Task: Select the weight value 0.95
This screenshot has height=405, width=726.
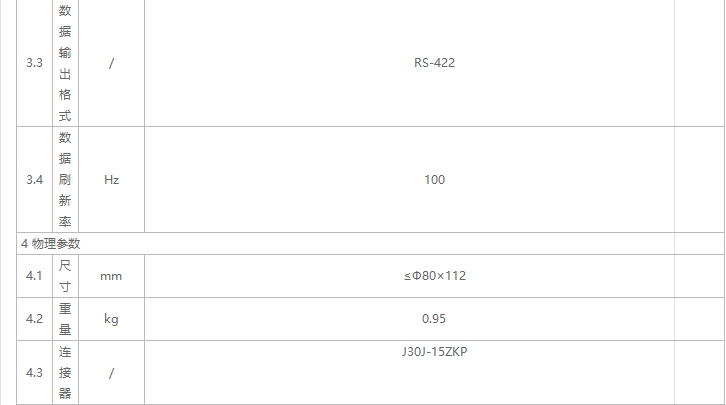Action: coord(434,320)
